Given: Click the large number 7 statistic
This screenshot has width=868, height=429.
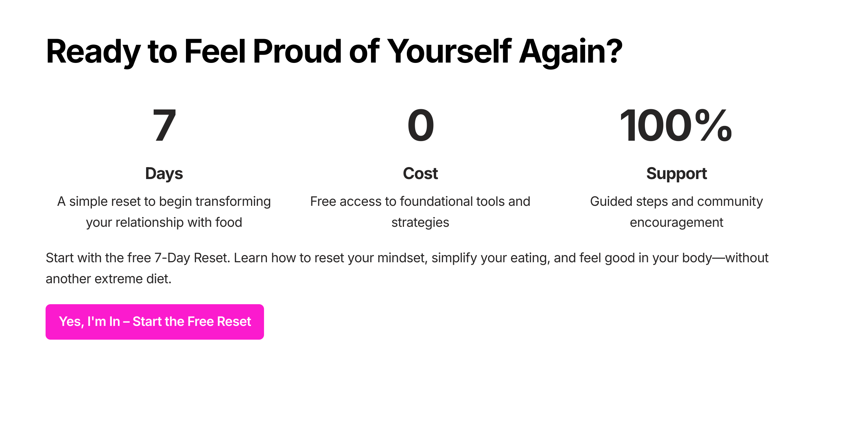Looking at the screenshot, I should pos(164,126).
